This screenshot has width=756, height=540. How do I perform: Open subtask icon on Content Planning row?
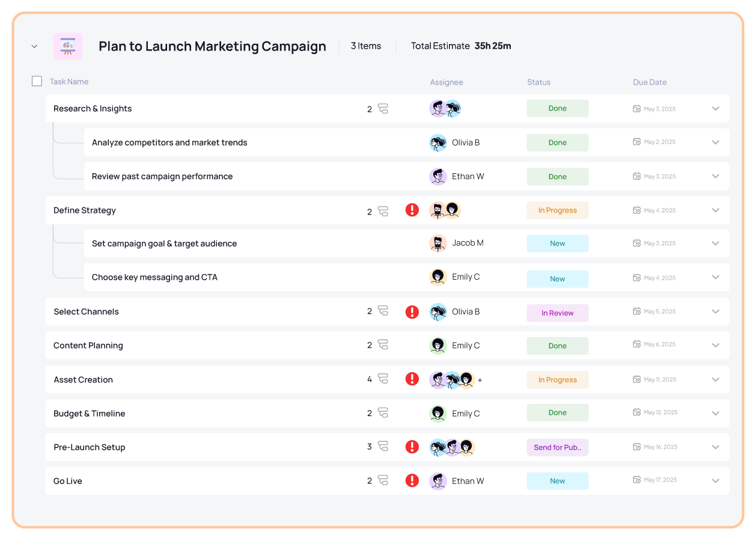click(383, 345)
